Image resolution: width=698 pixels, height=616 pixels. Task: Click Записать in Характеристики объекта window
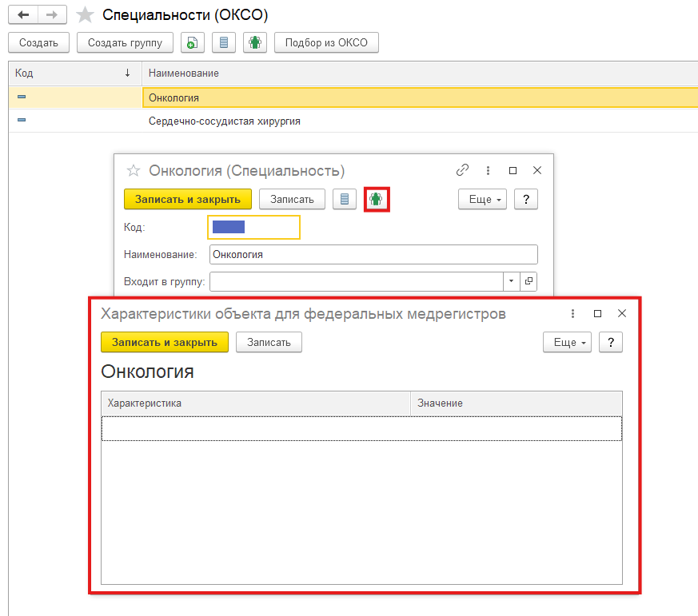point(269,343)
